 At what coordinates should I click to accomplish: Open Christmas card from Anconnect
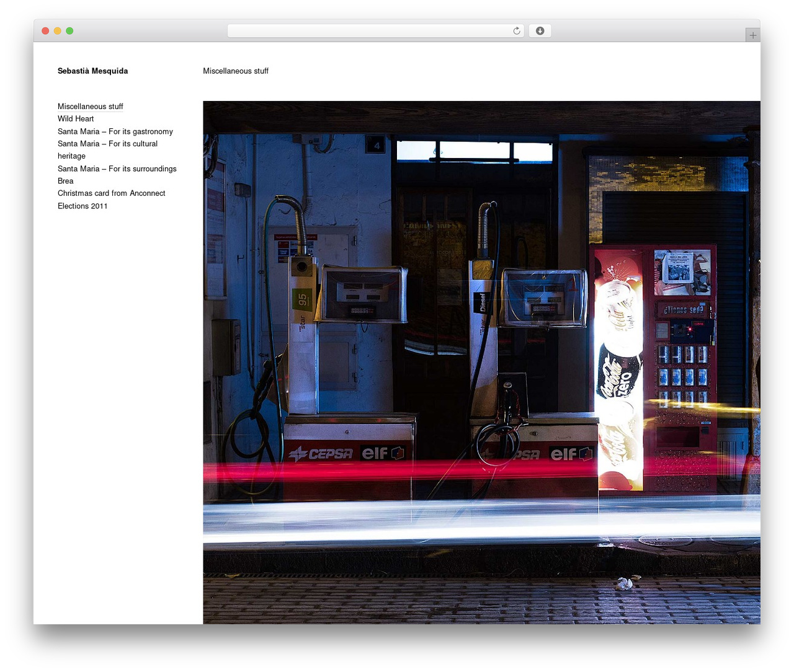point(112,193)
